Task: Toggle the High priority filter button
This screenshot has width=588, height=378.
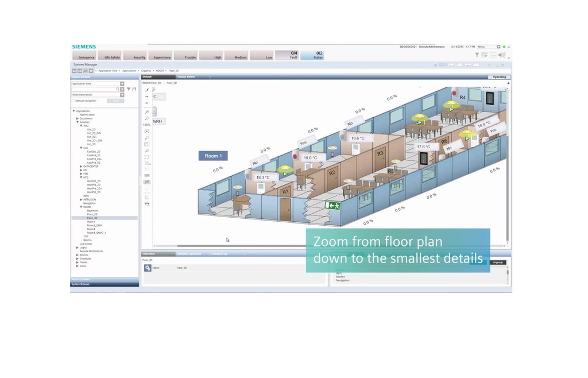Action: pos(212,56)
